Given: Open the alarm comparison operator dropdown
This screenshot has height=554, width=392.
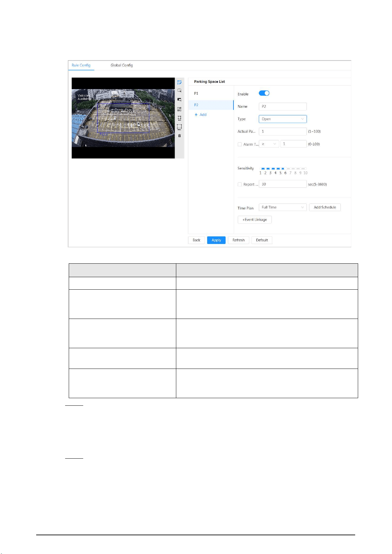Looking at the screenshot, I should [269, 144].
